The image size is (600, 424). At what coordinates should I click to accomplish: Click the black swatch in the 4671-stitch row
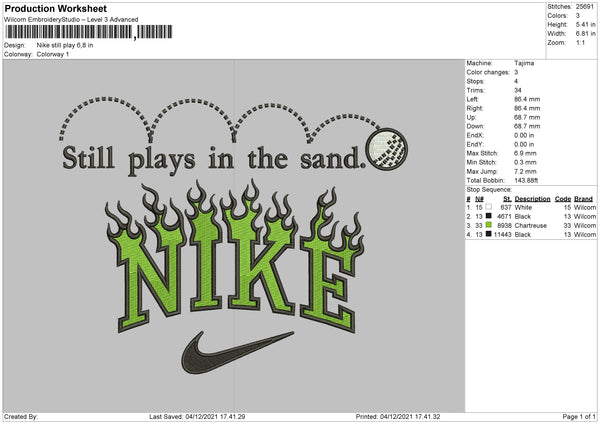pos(488,216)
